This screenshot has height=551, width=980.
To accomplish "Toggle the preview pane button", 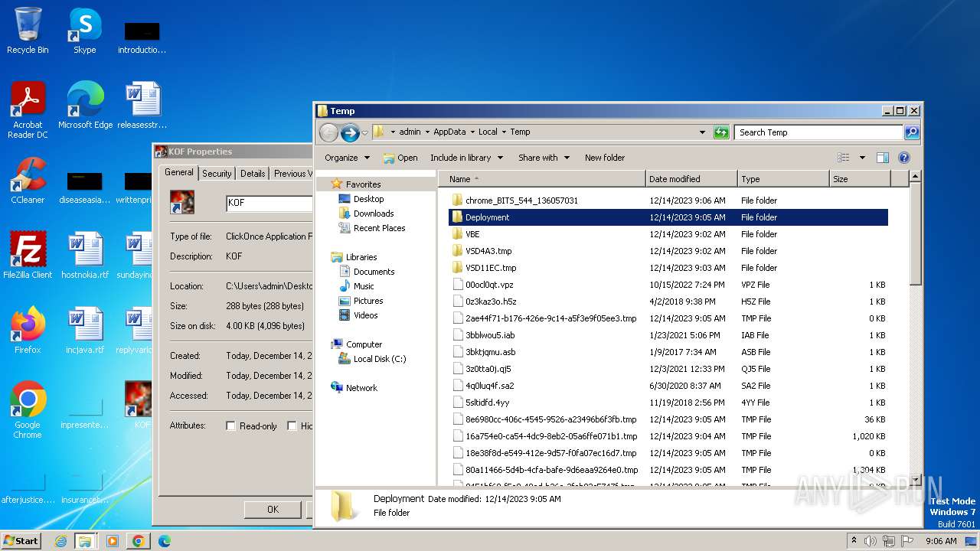I will [882, 158].
